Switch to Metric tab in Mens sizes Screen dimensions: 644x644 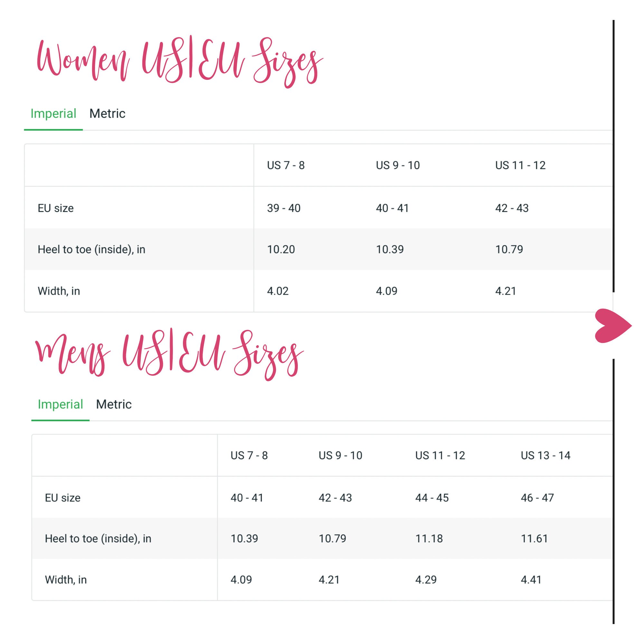point(114,404)
